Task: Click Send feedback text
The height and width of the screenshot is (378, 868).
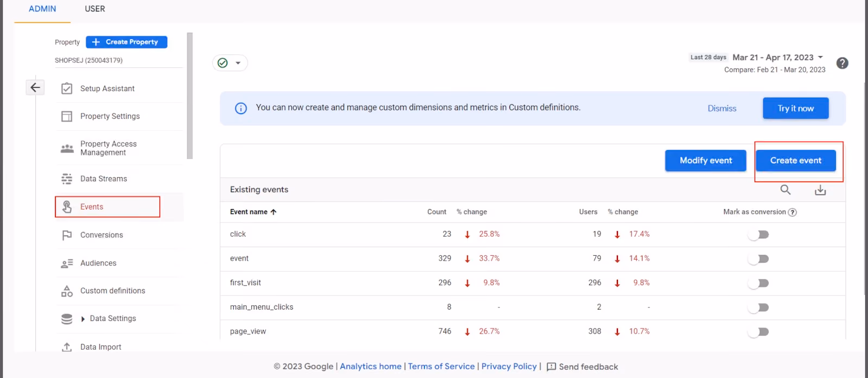Action: [589, 367]
